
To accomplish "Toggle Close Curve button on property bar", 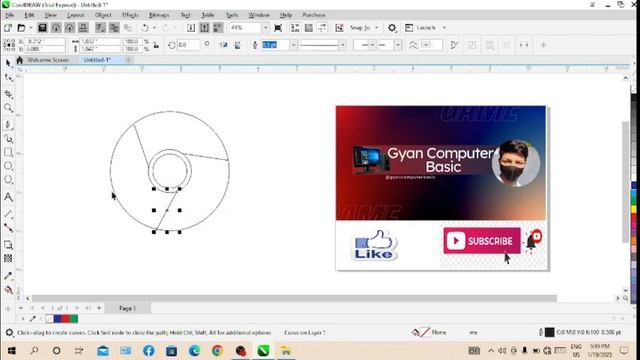I will (x=454, y=45).
